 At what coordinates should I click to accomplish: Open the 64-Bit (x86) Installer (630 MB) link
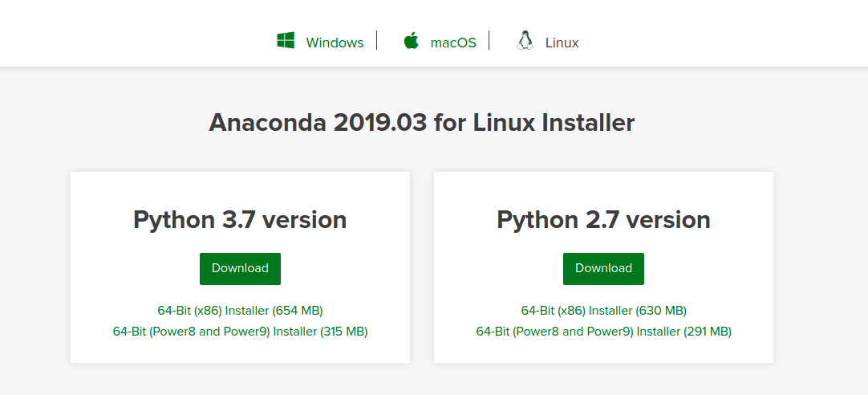click(603, 310)
